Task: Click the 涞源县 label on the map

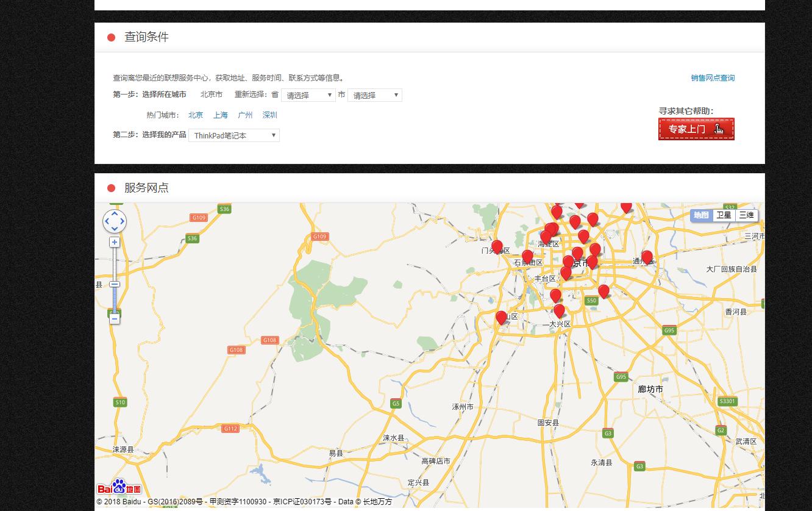Action: [123, 449]
